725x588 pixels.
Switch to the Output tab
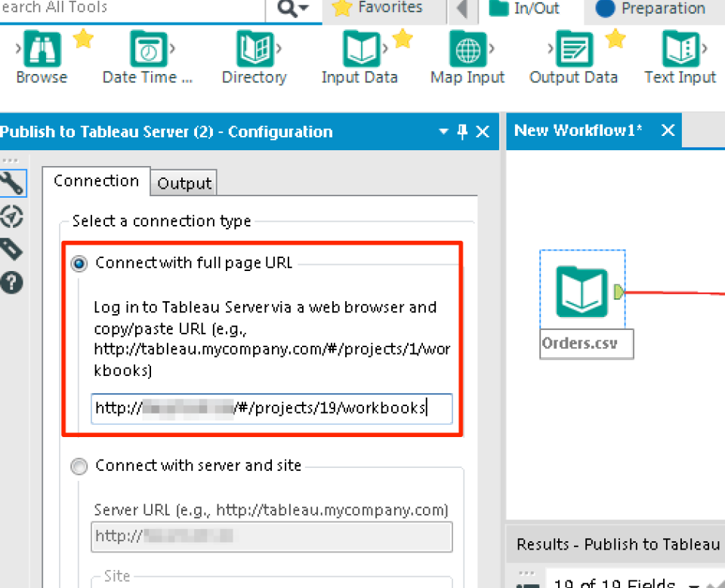(x=183, y=183)
